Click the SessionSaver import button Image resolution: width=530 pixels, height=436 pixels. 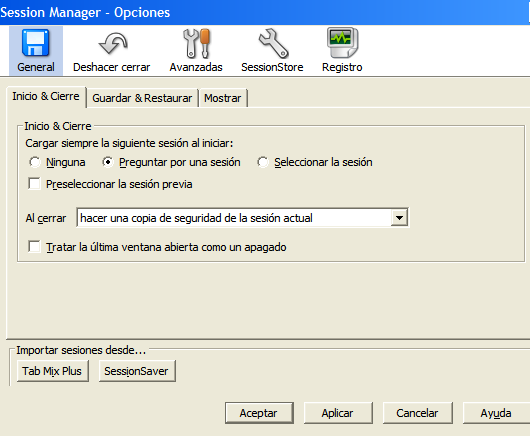(137, 371)
